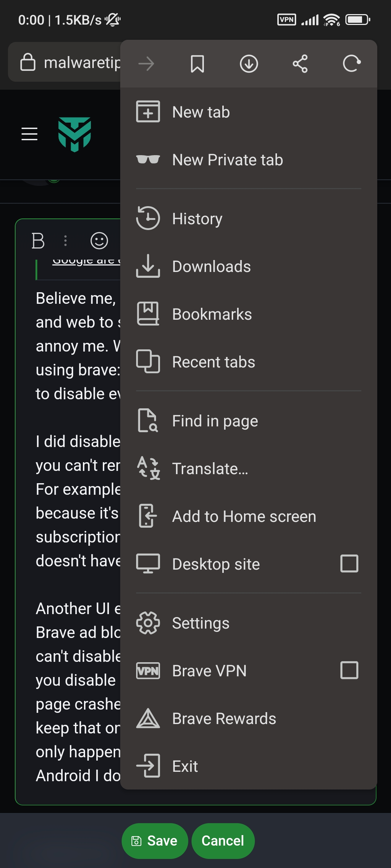Click the green Save button

coord(155,841)
